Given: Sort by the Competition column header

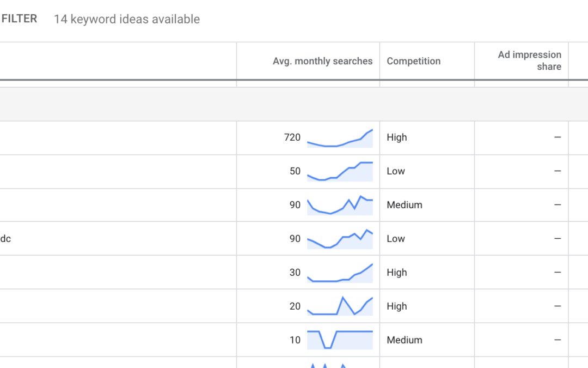Looking at the screenshot, I should [413, 61].
